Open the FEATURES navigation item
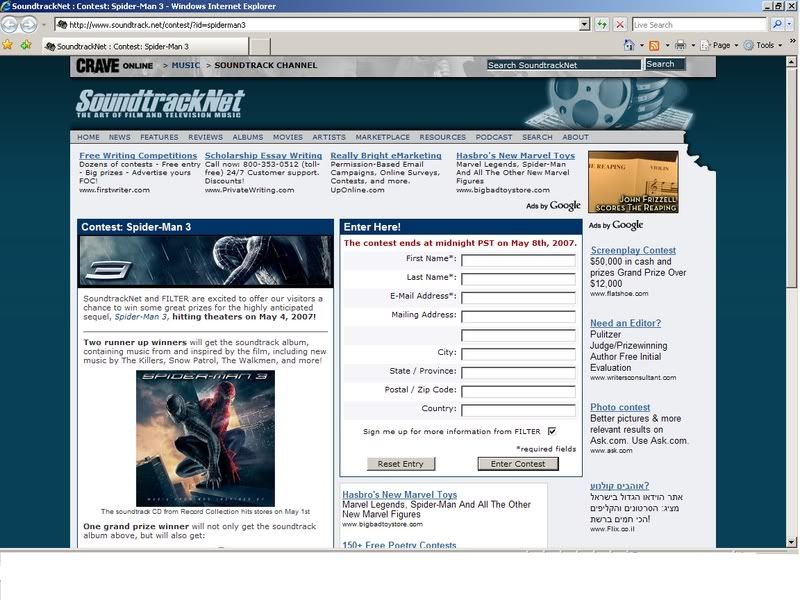 [159, 137]
